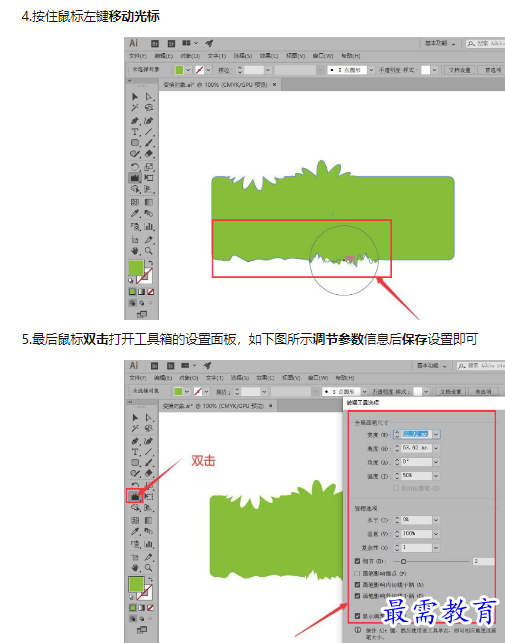The width and height of the screenshot is (505, 643).
Task: Select the Type tool in step 5 screenshot
Action: pyautogui.click(x=135, y=452)
